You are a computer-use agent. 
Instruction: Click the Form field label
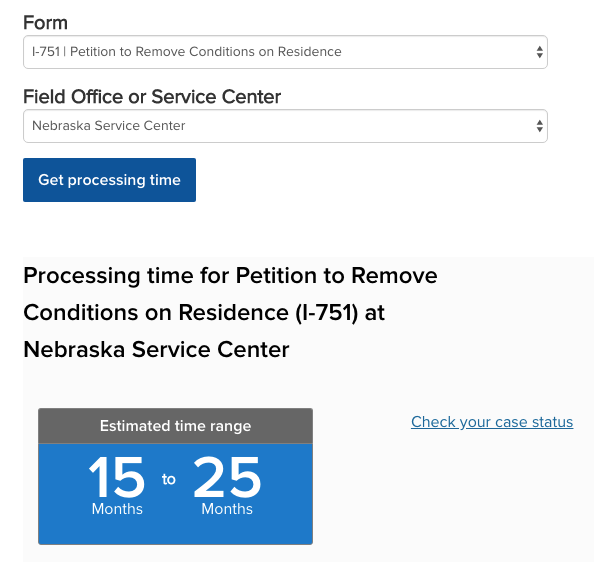pyautogui.click(x=45, y=23)
